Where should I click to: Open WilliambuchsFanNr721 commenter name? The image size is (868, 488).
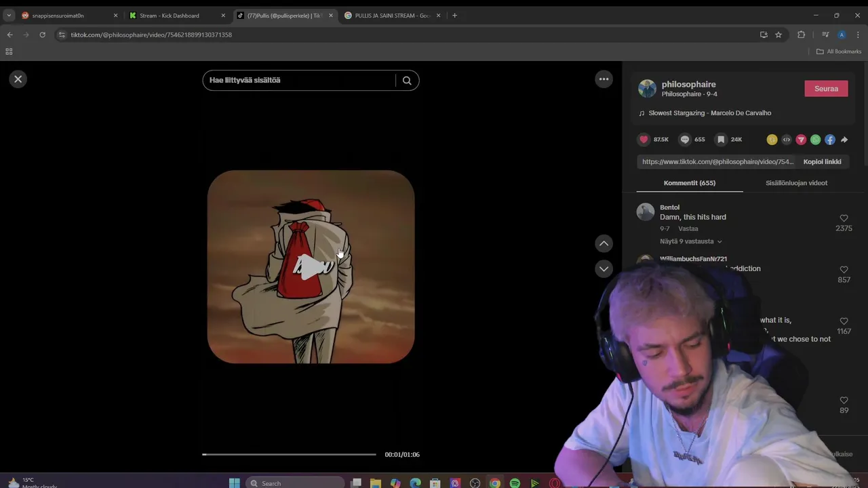(693, 259)
